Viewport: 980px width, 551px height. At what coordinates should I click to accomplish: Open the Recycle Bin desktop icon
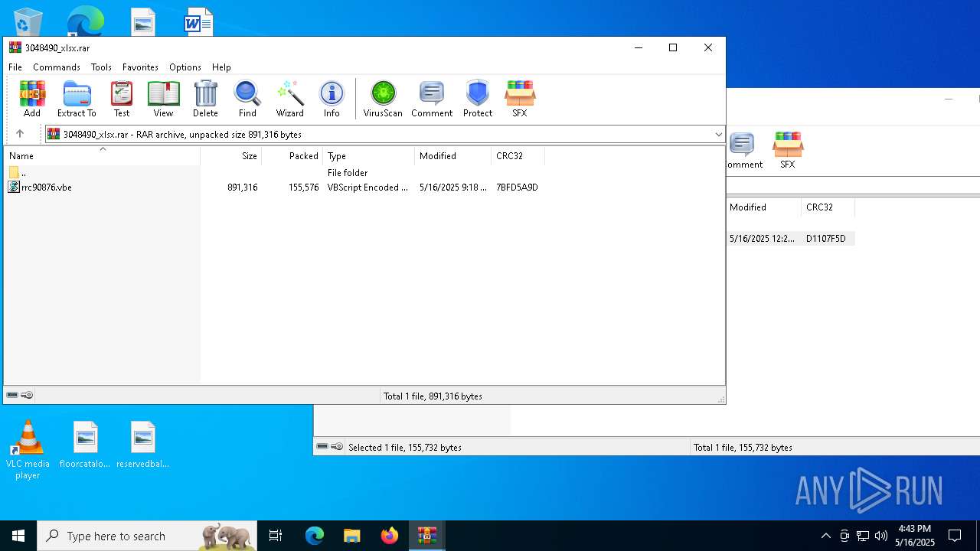[x=28, y=21]
